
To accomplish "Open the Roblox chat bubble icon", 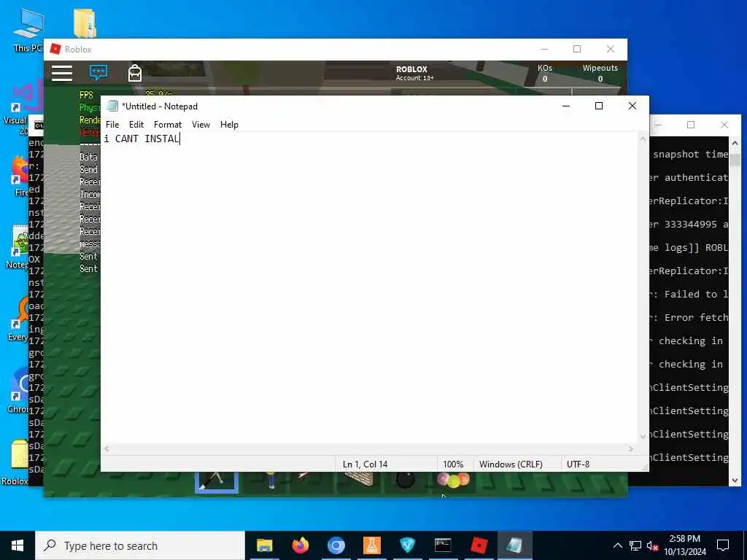I will [98, 73].
